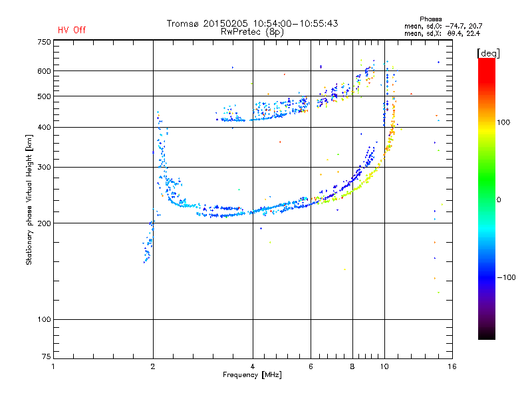
Task: Click the x-axis '4' tick label
Action: tap(253, 366)
